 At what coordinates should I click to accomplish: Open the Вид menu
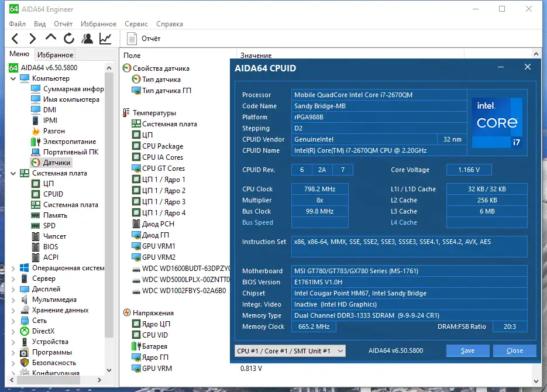[x=40, y=24]
